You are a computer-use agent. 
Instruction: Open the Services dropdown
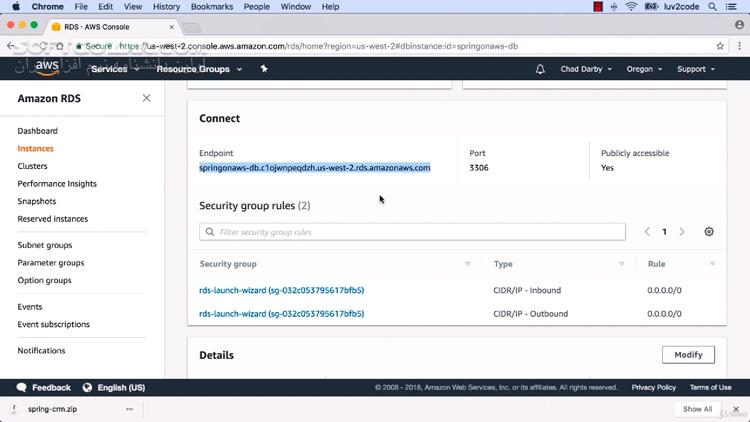pyautogui.click(x=115, y=69)
